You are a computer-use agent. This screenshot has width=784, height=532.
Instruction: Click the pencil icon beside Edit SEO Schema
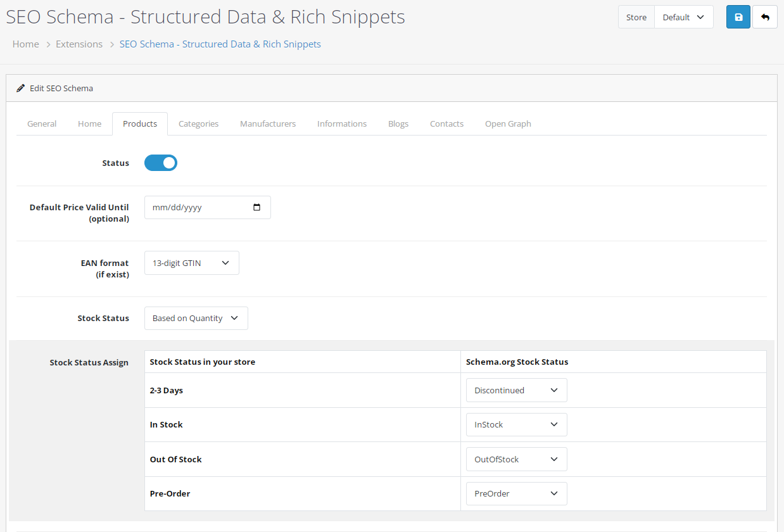pyautogui.click(x=21, y=88)
